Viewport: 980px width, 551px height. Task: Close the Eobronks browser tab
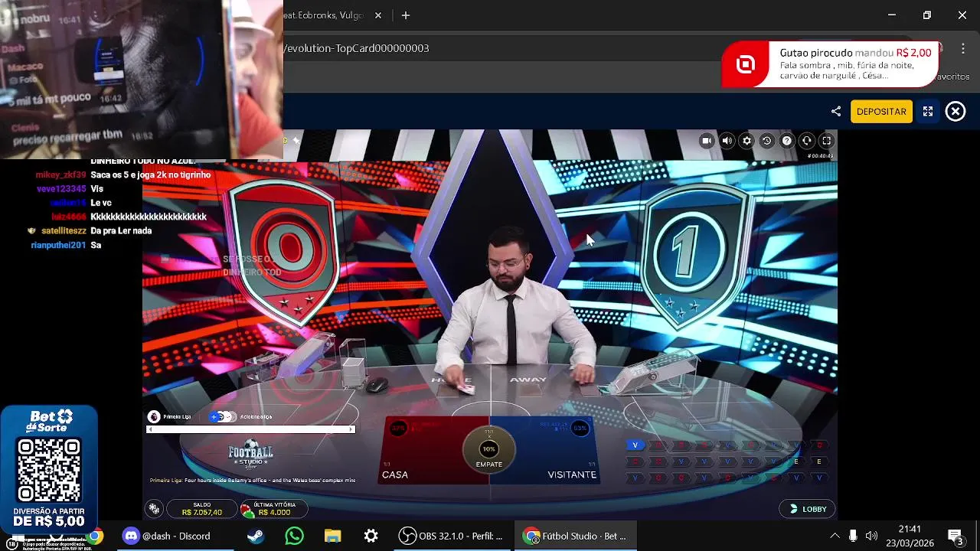pos(378,15)
